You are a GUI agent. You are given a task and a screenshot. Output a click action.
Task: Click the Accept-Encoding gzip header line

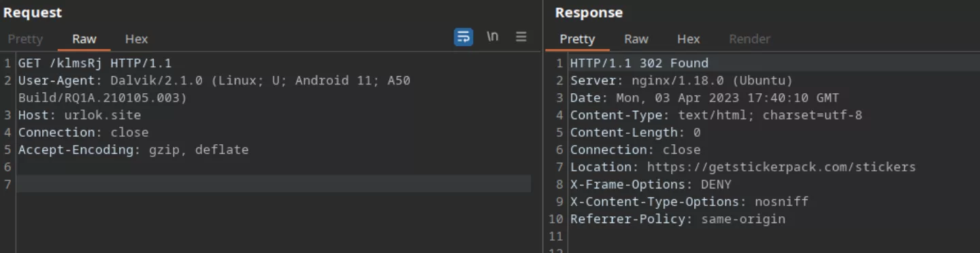(133, 150)
